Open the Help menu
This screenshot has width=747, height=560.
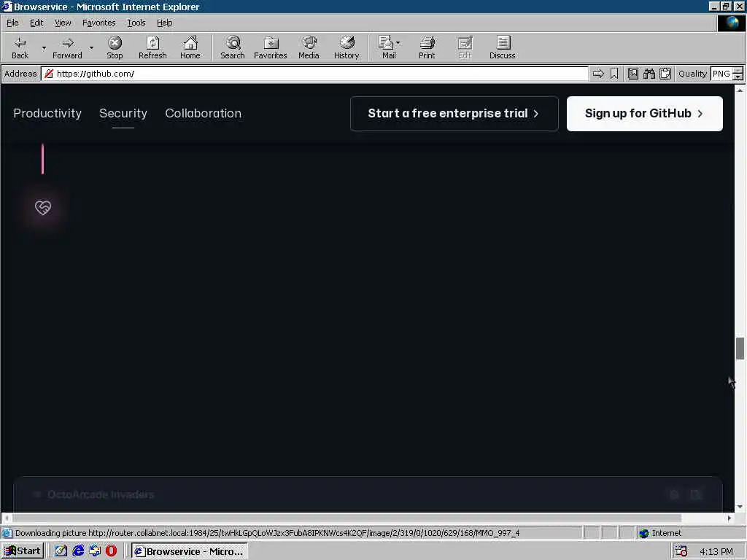[164, 23]
